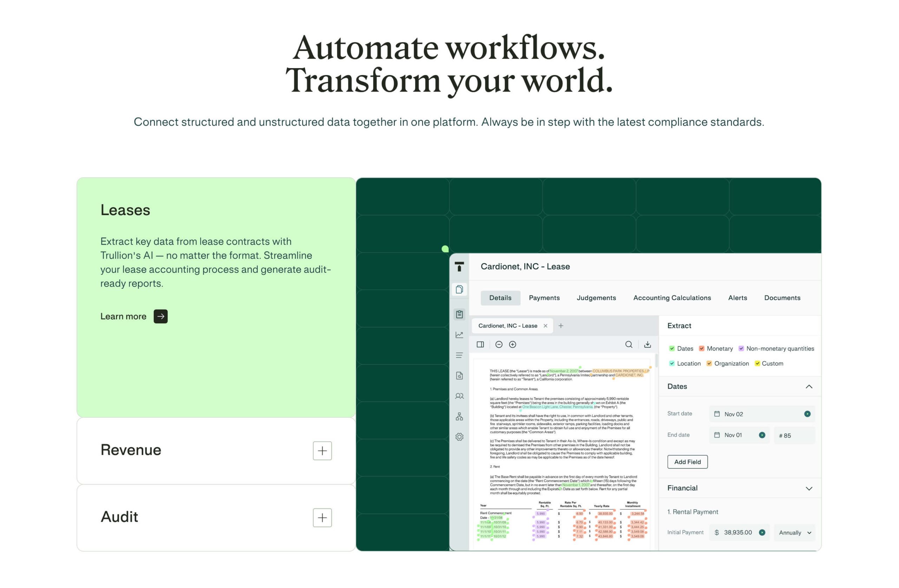Switch to the Alerts tab
This screenshot has width=899, height=588.
[x=737, y=298]
